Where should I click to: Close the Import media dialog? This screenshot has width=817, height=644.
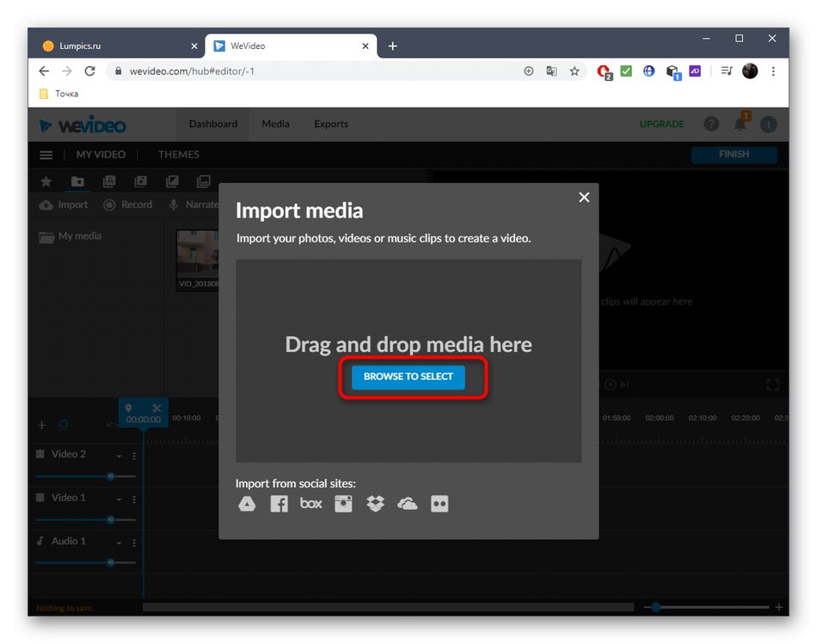tap(584, 198)
